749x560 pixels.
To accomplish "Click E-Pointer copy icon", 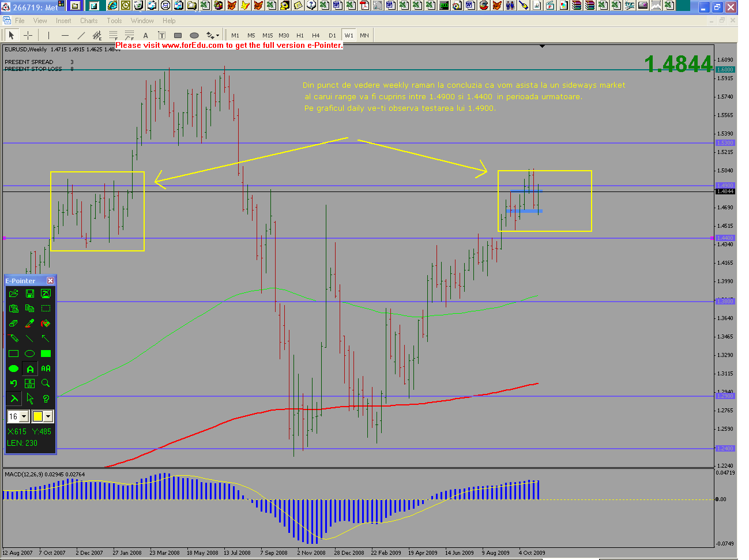I will coord(30,309).
